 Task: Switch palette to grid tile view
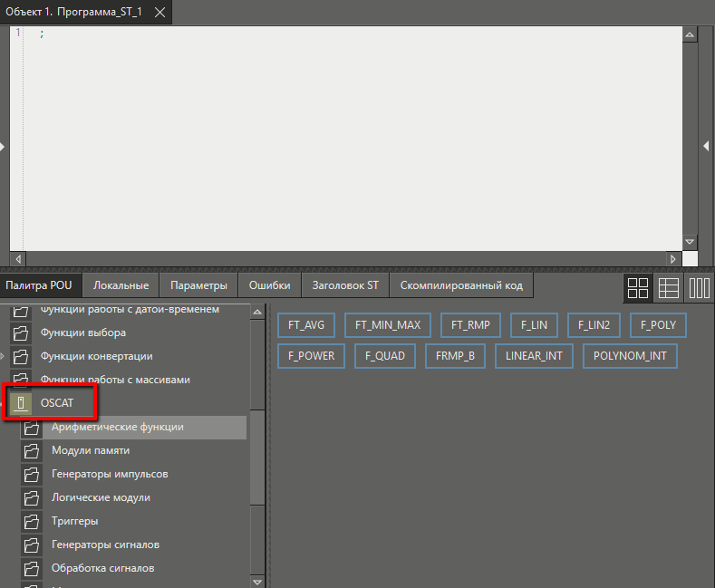point(638,288)
